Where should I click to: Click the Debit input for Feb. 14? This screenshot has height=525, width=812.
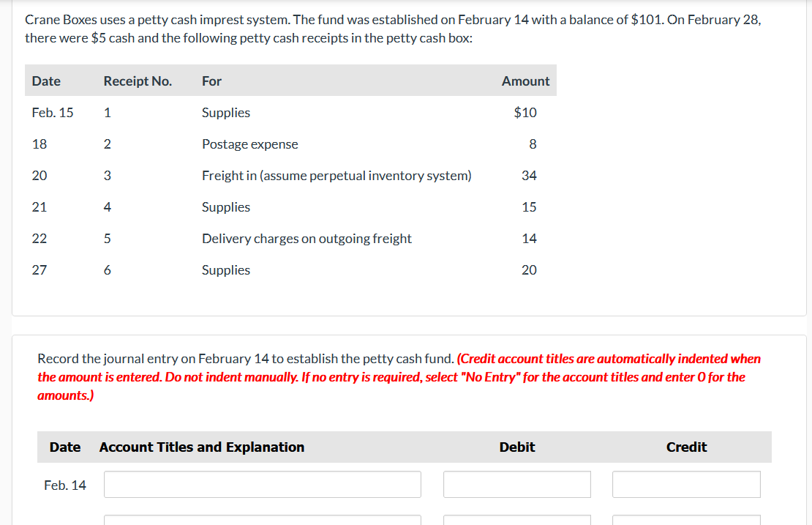tap(516, 484)
